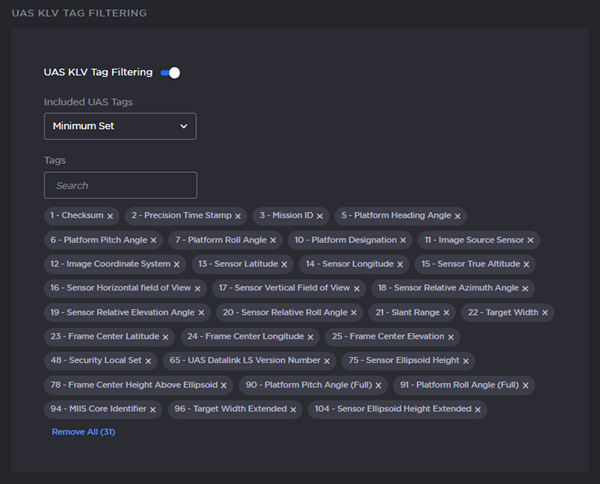
Task: Remove the 5 - Platform Heading Angle tag
Action: tap(458, 216)
